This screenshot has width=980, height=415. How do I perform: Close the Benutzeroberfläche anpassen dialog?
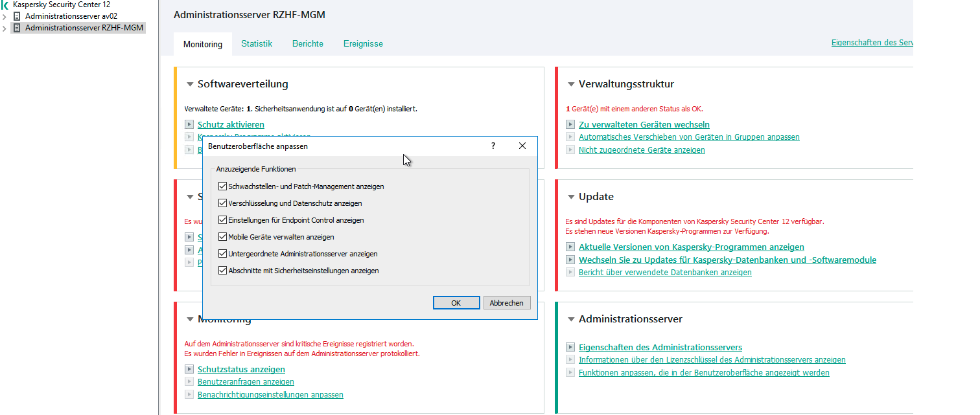[x=522, y=146]
